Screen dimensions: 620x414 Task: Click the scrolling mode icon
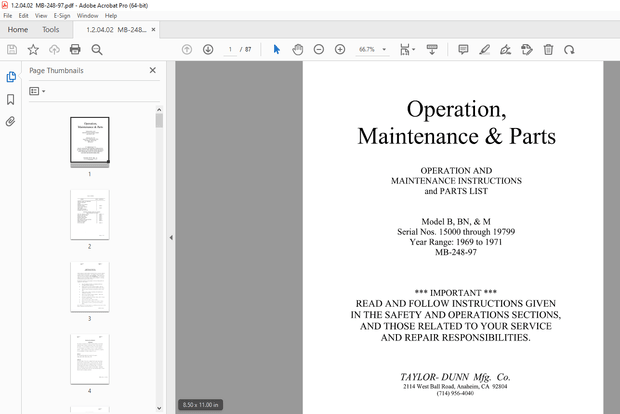432,49
